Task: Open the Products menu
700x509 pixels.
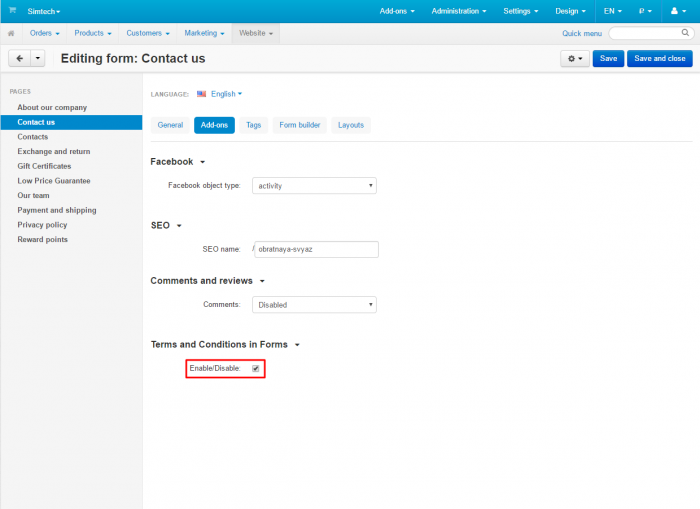Action: (93, 33)
